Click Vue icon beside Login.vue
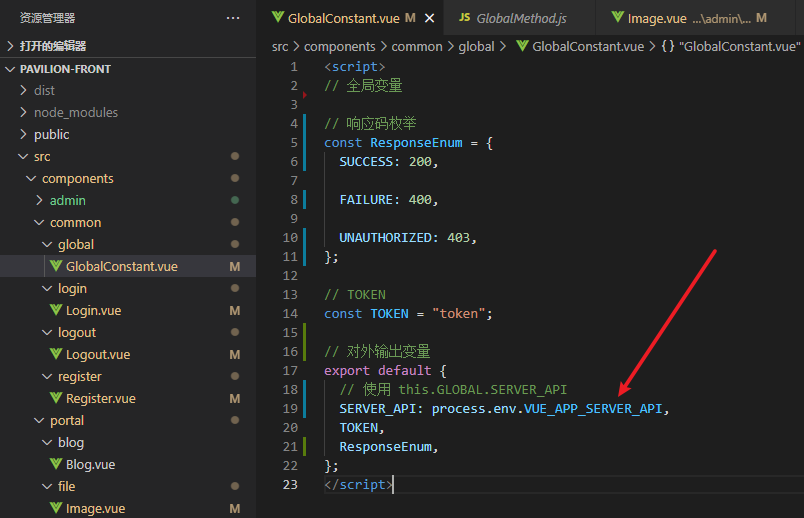Screen dimensions: 804x518 pyautogui.click(x=56, y=309)
